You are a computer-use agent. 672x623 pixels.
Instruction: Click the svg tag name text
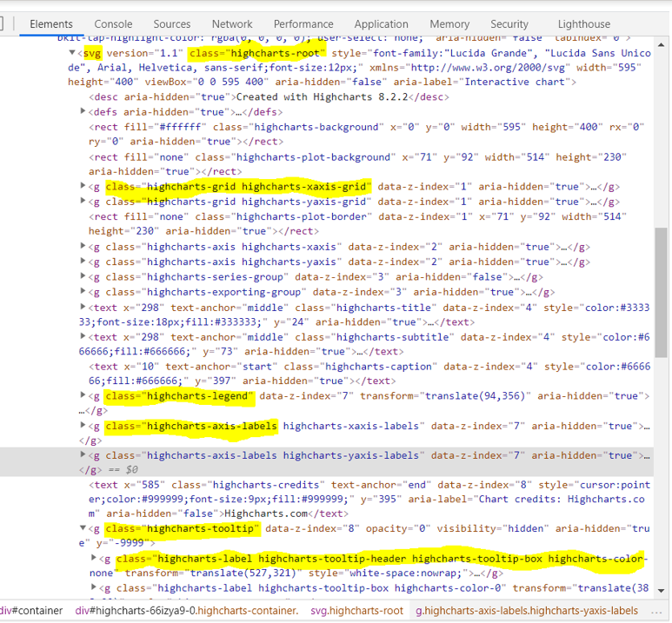point(92,53)
